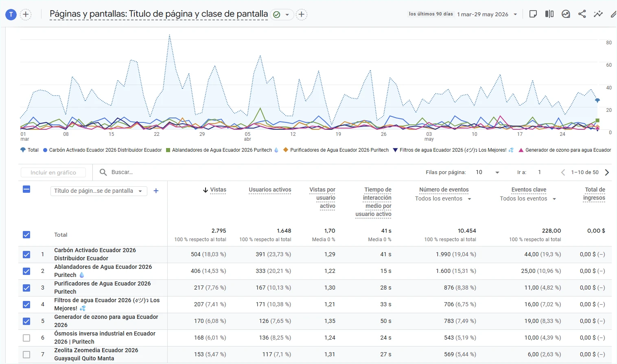This screenshot has width=617, height=364.
Task: Click the total views value 2.795
Action: (219, 231)
